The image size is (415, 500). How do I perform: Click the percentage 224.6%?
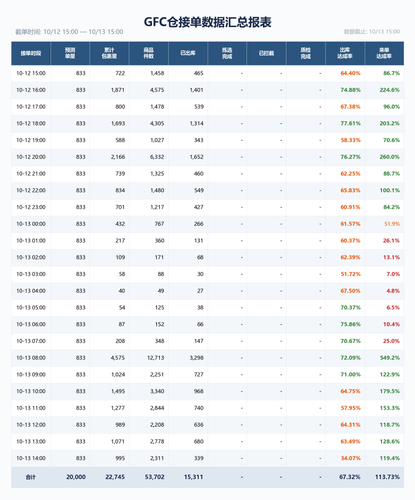coord(390,90)
